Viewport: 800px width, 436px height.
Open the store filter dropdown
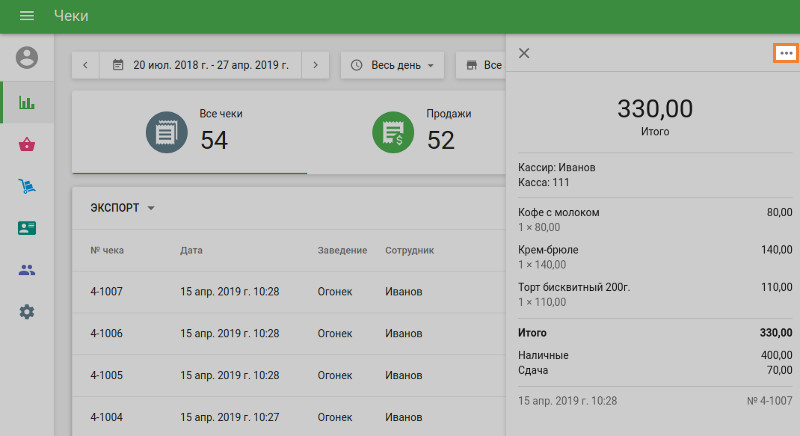tap(480, 65)
